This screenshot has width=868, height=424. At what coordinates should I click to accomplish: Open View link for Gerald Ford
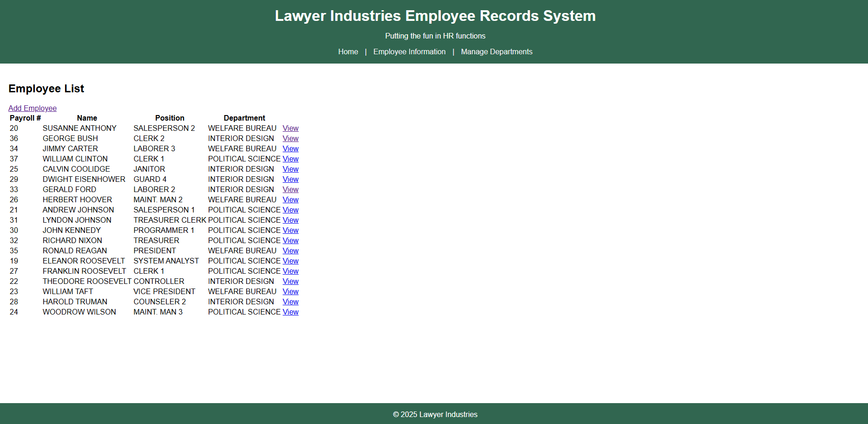click(290, 189)
